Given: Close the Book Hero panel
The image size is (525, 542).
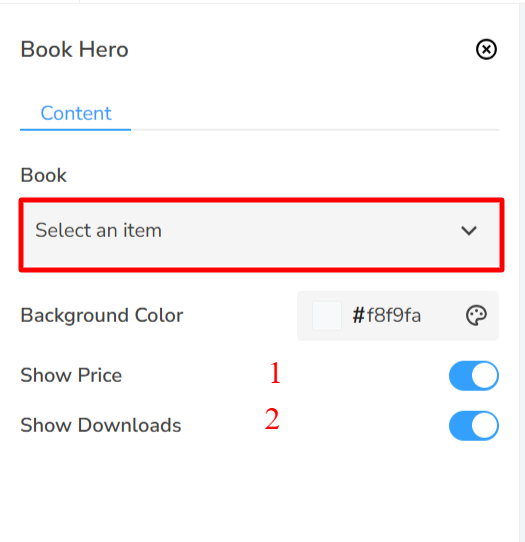Looking at the screenshot, I should coord(486,49).
